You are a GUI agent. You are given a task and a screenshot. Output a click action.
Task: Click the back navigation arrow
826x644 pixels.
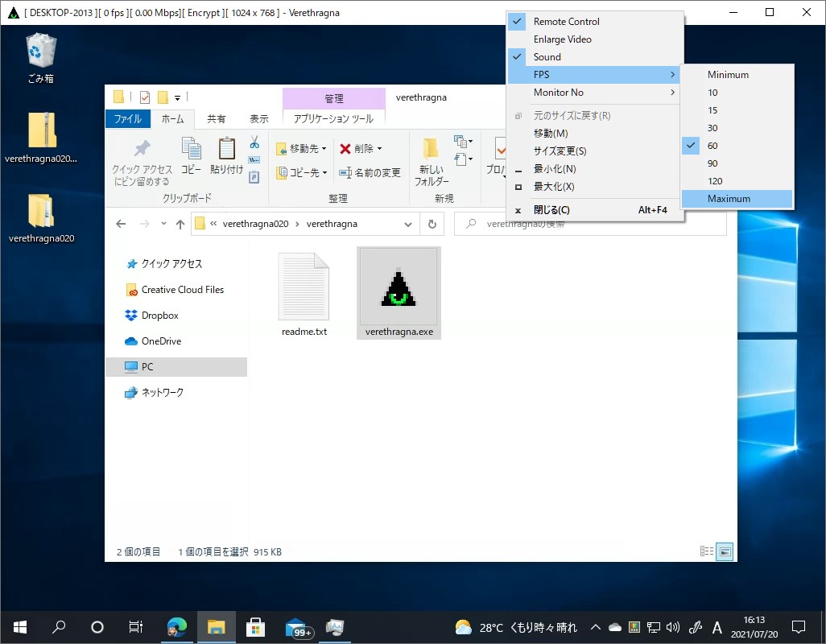point(121,224)
